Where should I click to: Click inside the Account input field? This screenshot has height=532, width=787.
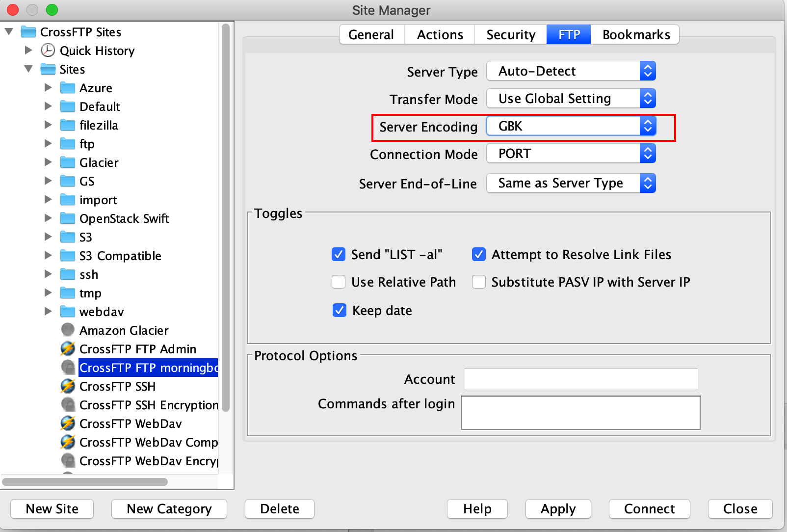(580, 379)
